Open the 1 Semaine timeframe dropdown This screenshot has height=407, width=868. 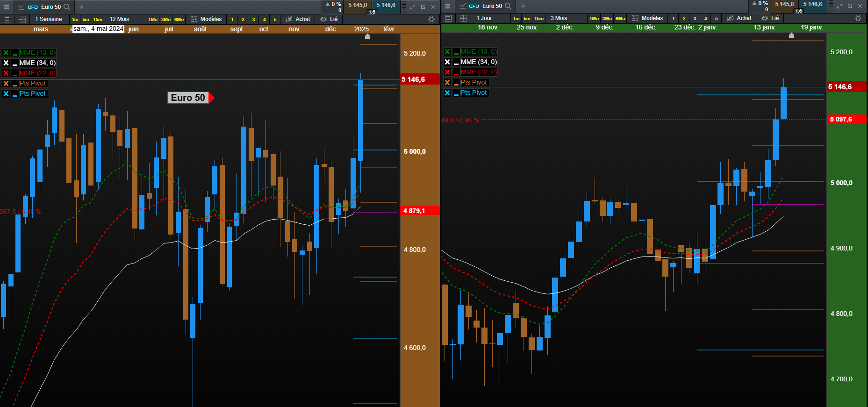point(49,19)
